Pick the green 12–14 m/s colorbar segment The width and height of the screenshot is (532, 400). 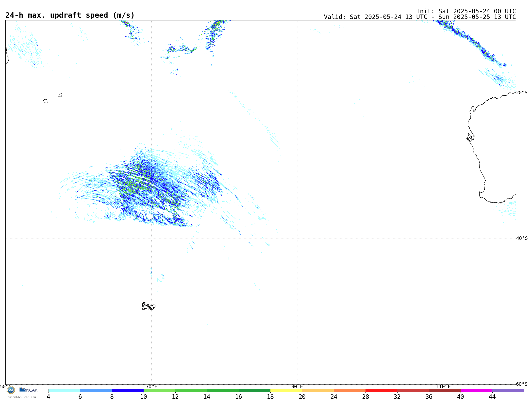pos(191,391)
